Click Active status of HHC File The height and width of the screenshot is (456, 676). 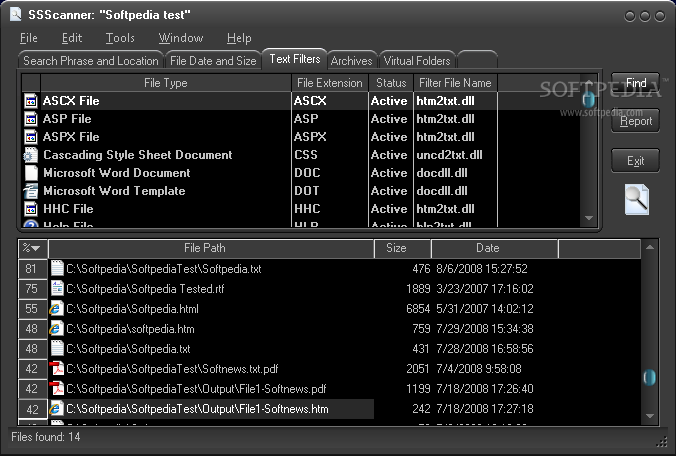click(x=389, y=209)
